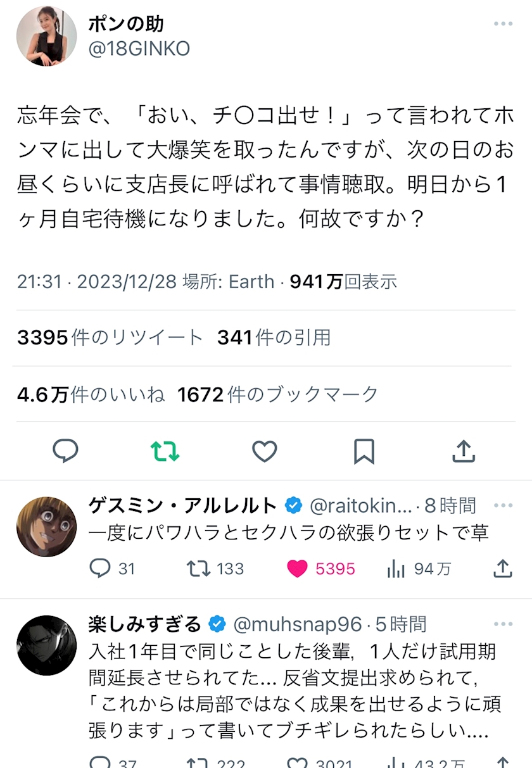Share ゲスミン・アルレルト's reply
This screenshot has width=532, height=768.
pyautogui.click(x=502, y=569)
